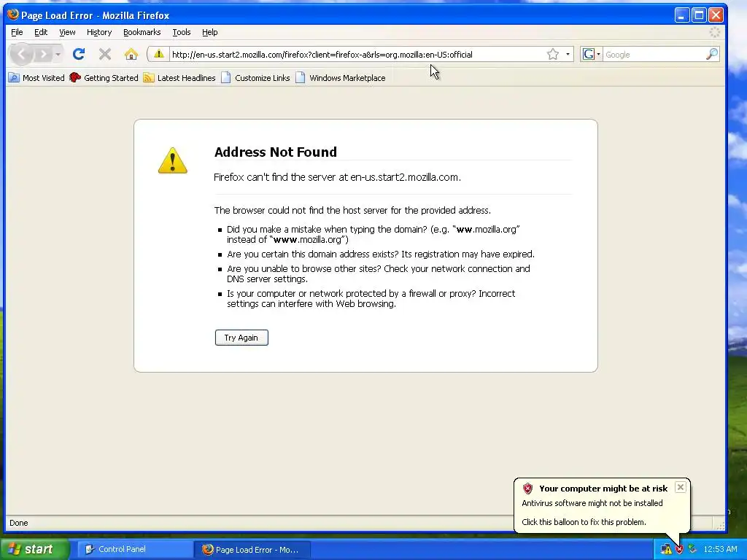747x560 pixels.
Task: Click the network warning tray icon
Action: pos(667,550)
